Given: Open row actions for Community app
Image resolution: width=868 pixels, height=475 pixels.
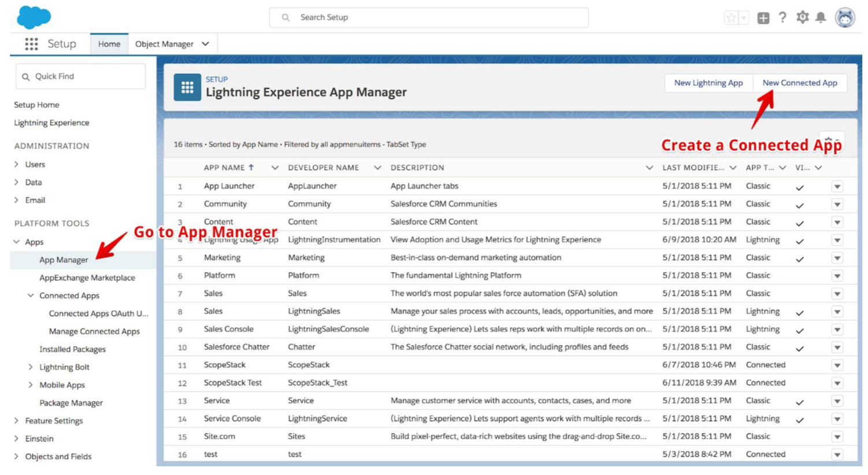Looking at the screenshot, I should point(837,205).
